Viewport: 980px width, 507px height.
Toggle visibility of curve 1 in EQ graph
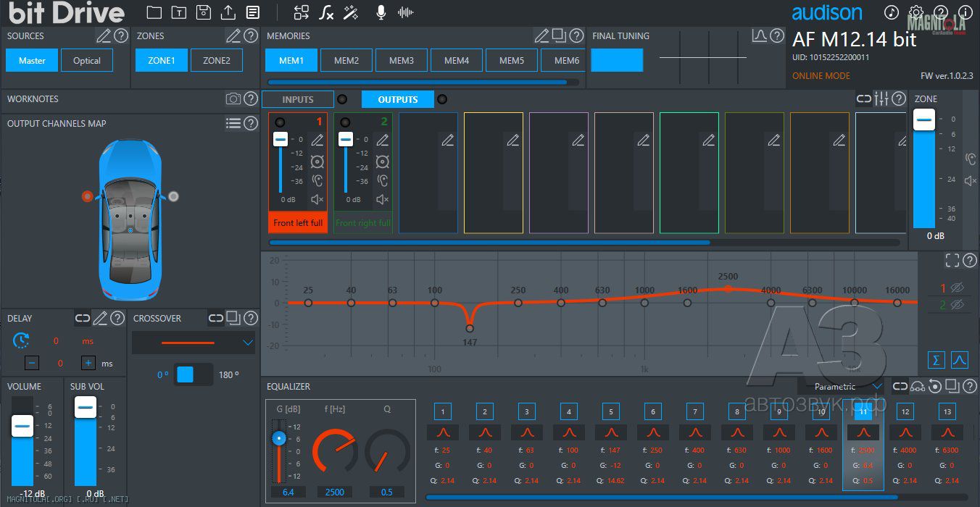[956, 288]
